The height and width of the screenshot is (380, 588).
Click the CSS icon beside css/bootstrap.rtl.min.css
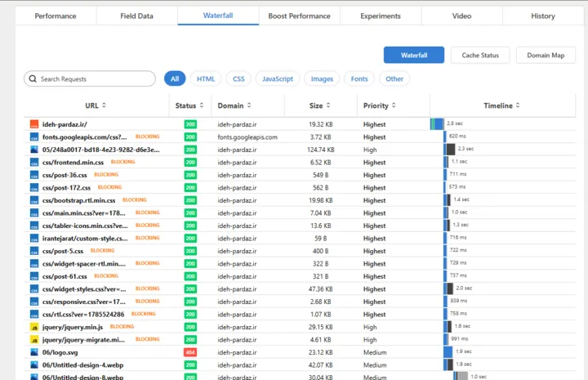click(34, 200)
